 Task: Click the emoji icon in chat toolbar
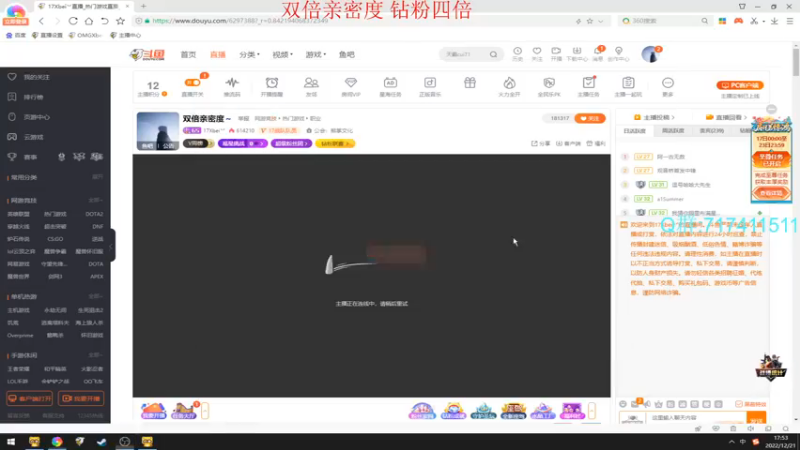pyautogui.click(x=623, y=404)
